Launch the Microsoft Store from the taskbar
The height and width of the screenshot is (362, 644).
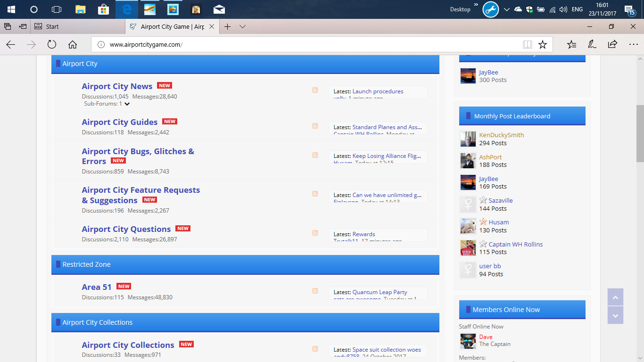(103, 9)
